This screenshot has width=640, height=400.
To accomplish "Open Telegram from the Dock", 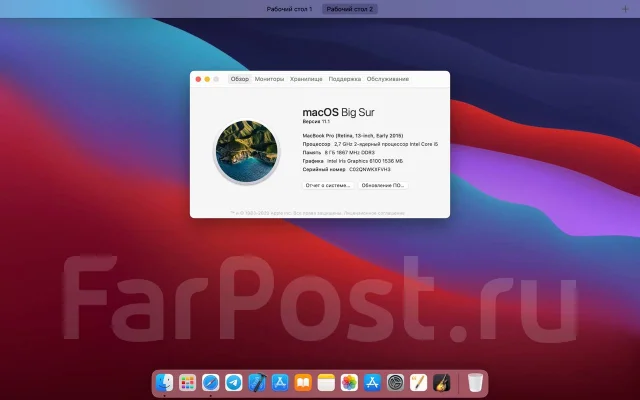I will pyautogui.click(x=233, y=383).
